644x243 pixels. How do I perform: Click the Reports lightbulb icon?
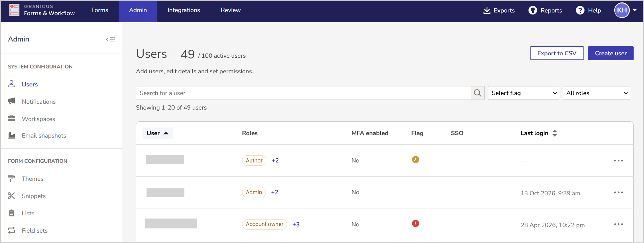coord(533,10)
